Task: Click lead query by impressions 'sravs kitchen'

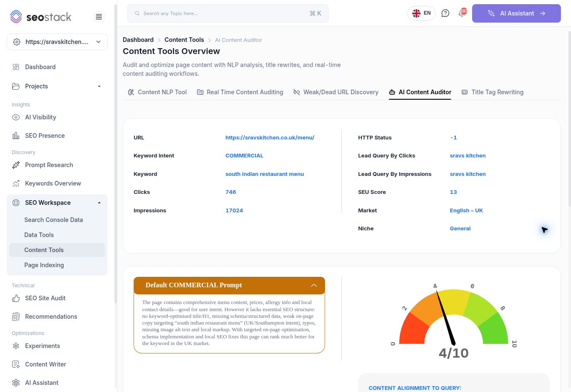Action: (468, 174)
